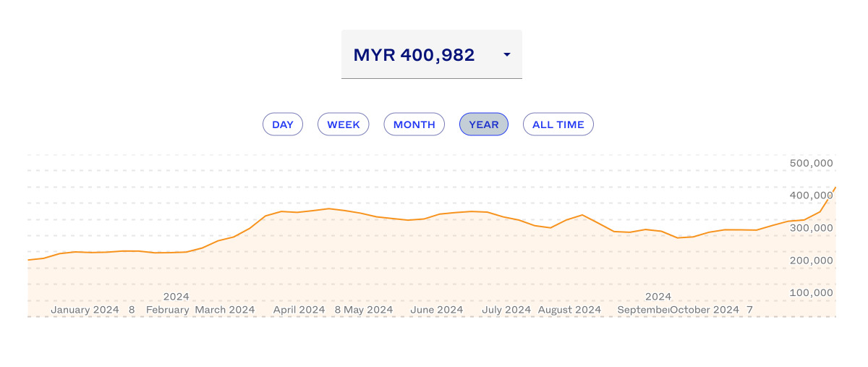Switch chart range to DAY
Viewport: 868px width, 367px height.
tap(283, 125)
